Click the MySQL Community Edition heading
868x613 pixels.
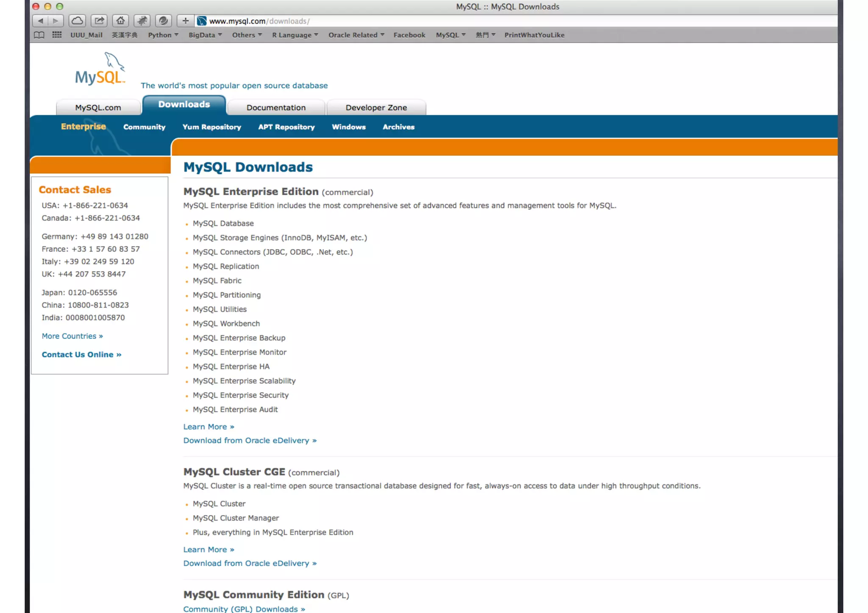tap(254, 595)
